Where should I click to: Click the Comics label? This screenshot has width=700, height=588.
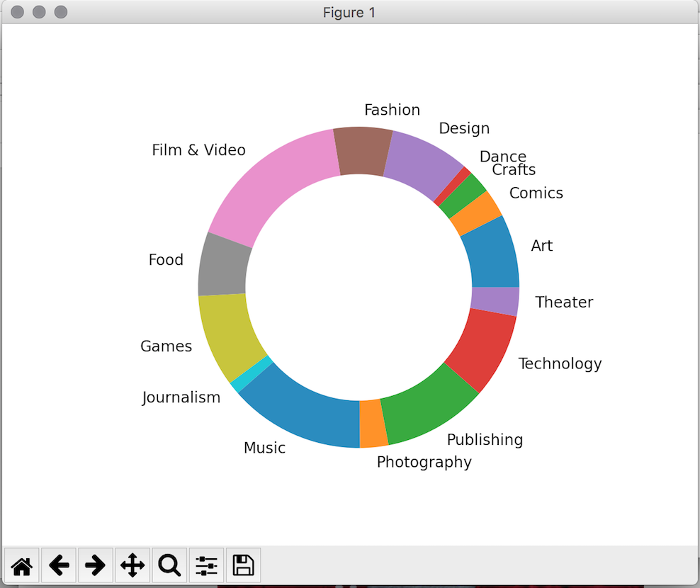(536, 193)
